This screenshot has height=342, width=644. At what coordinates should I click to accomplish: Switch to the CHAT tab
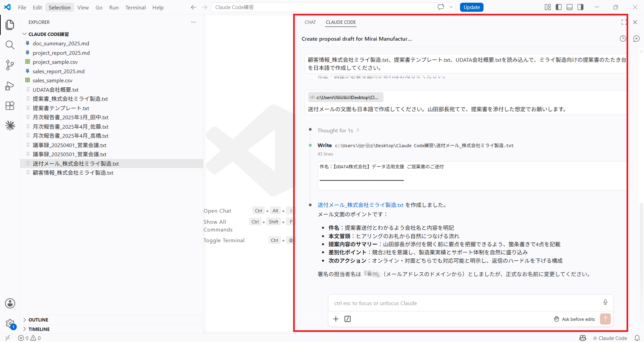(x=310, y=22)
